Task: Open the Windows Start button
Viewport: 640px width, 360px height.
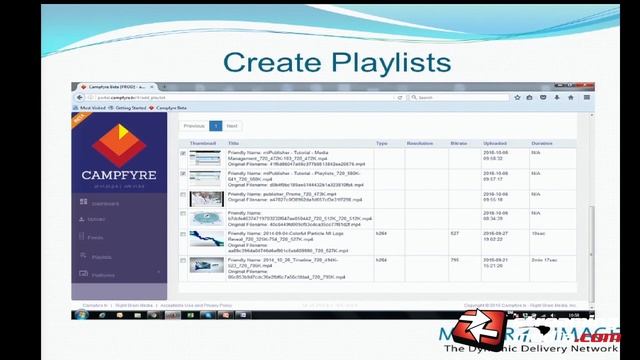Action: click(x=81, y=315)
